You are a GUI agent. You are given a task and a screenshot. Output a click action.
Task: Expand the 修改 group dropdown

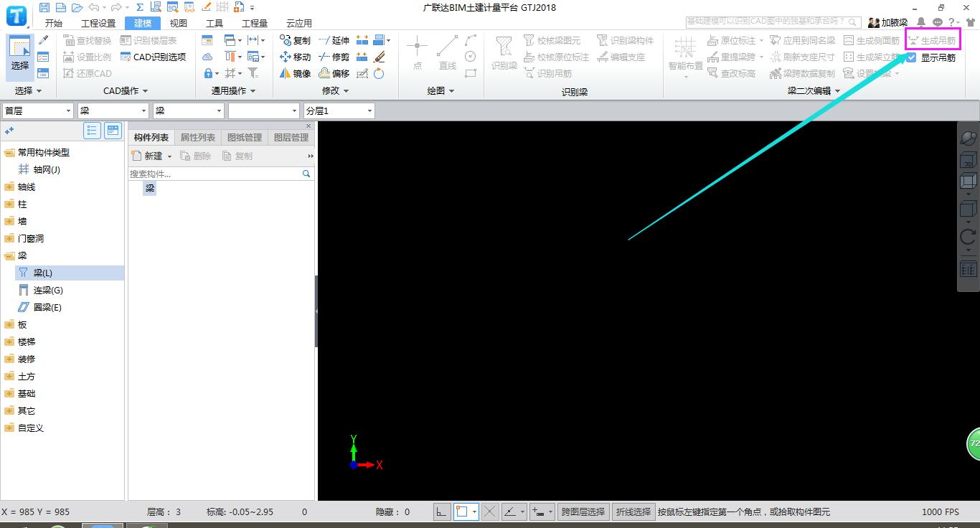pyautogui.click(x=346, y=91)
